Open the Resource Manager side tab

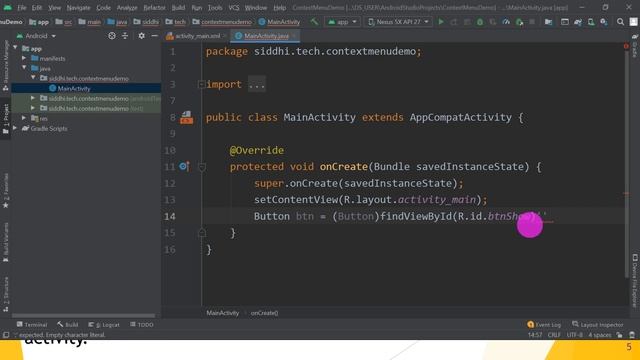[6, 66]
